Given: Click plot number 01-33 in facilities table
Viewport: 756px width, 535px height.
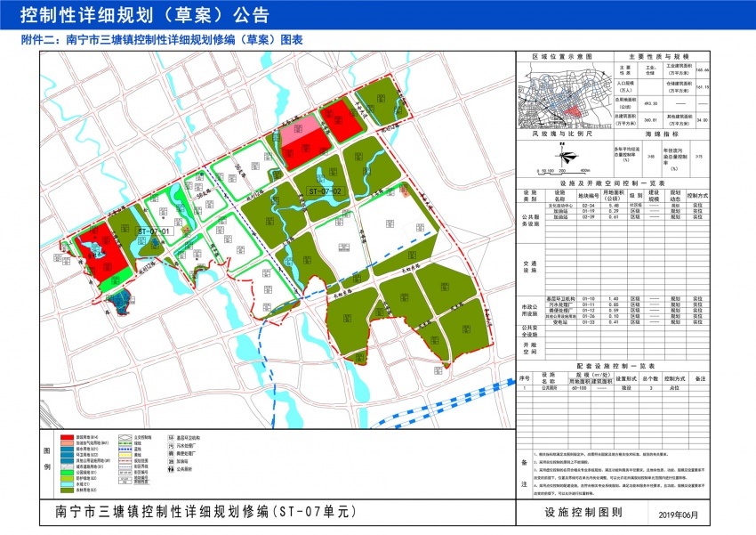Looking at the screenshot, I should tap(588, 322).
